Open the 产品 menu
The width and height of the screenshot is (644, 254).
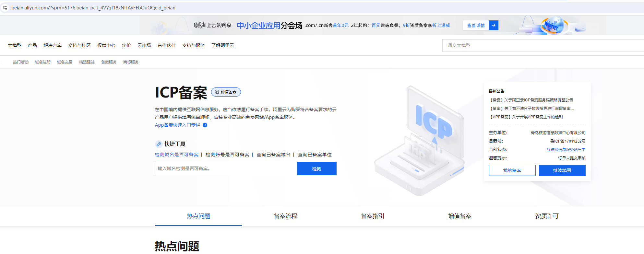[32, 45]
